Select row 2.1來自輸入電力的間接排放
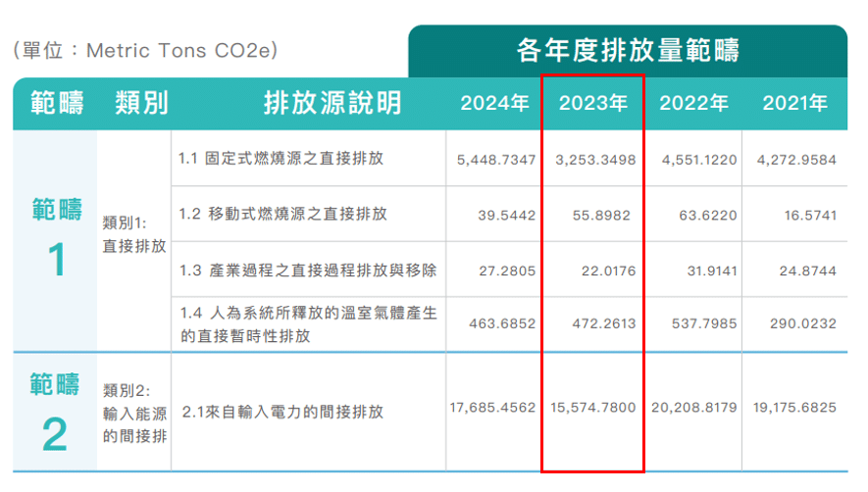 coord(282,412)
